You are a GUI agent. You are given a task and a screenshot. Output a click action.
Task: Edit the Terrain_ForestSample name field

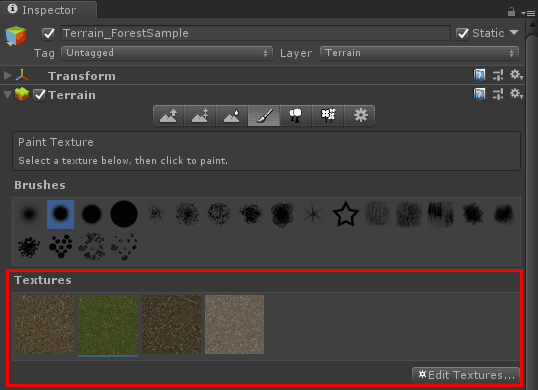pyautogui.click(x=255, y=33)
